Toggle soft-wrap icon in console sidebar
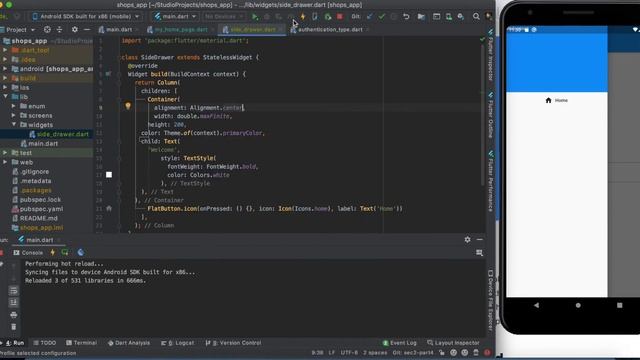Image resolution: width=640 pixels, height=360 pixels. pyautogui.click(x=13, y=291)
